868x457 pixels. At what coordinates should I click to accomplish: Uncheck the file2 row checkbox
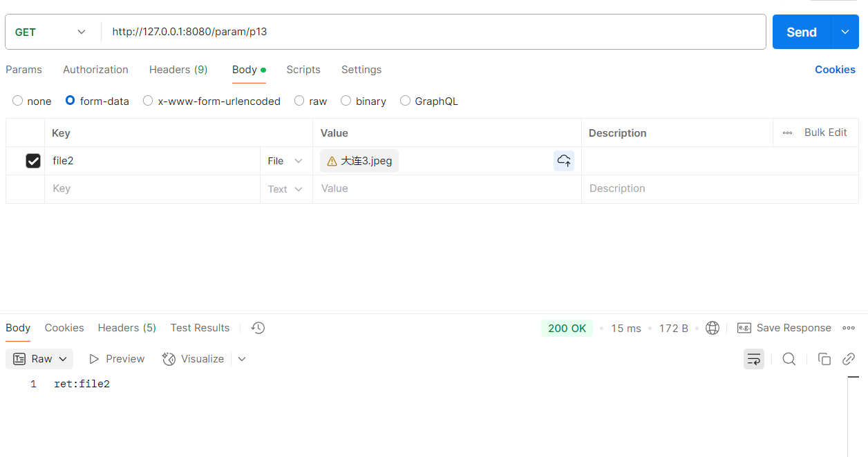pyautogui.click(x=33, y=161)
